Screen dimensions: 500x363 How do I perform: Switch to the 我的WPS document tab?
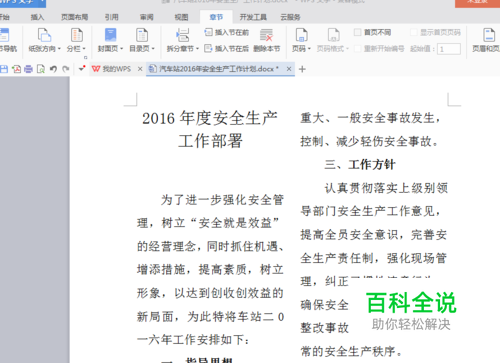pos(116,69)
